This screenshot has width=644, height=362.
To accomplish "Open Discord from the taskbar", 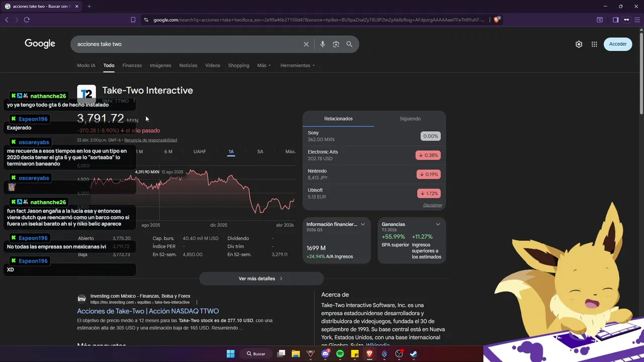I will pos(326,354).
